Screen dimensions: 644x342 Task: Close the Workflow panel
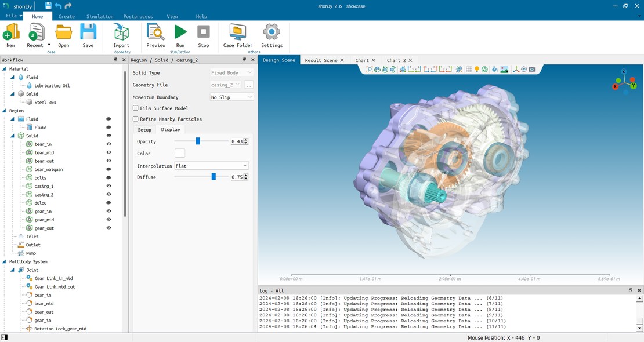pos(124,60)
